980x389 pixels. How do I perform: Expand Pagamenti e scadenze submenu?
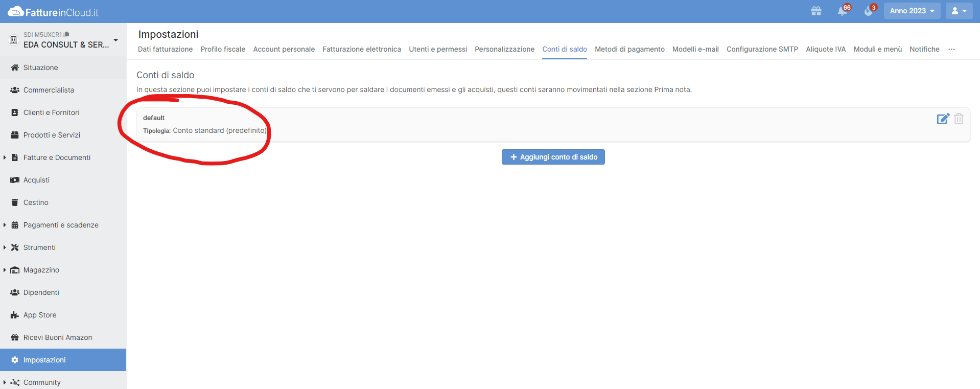(x=5, y=225)
